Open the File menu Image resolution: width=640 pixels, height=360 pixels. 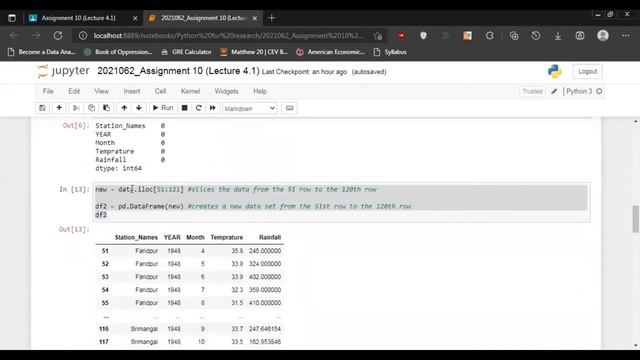coord(48,91)
